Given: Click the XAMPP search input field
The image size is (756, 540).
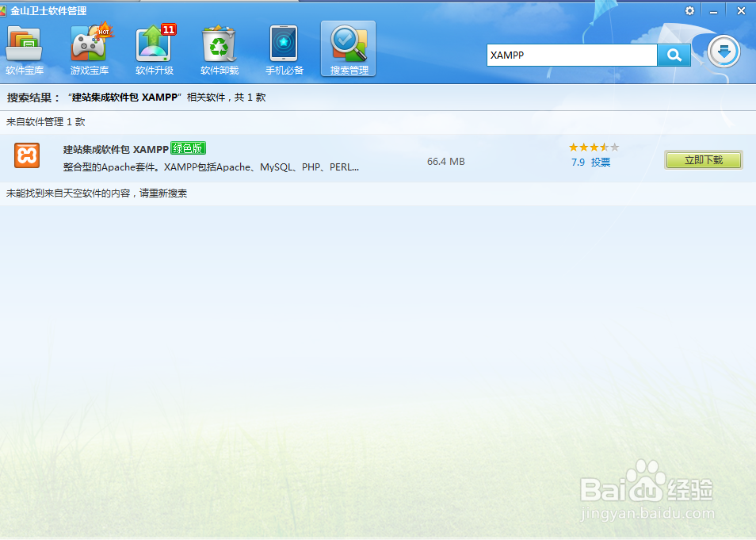Looking at the screenshot, I should pyautogui.click(x=572, y=55).
